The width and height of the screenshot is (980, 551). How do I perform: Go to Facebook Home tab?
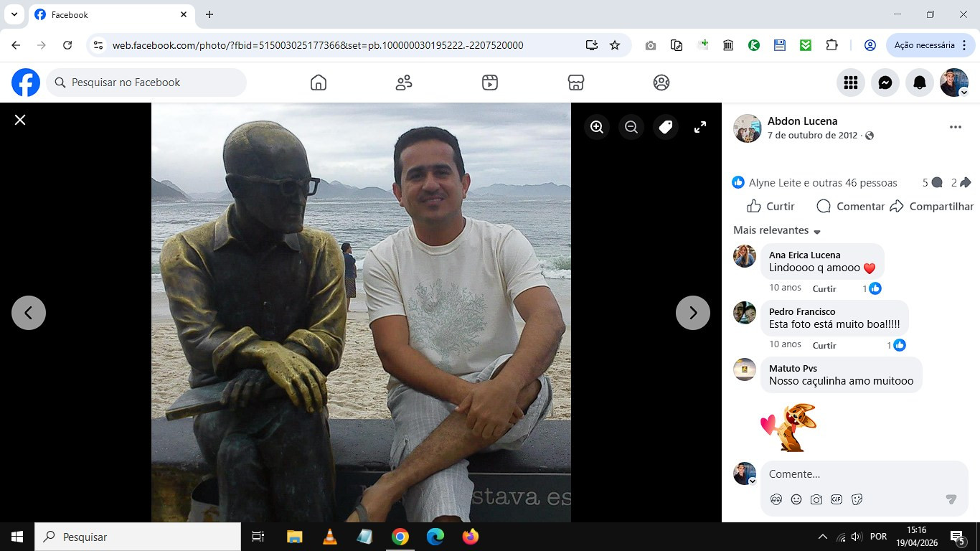click(x=319, y=83)
